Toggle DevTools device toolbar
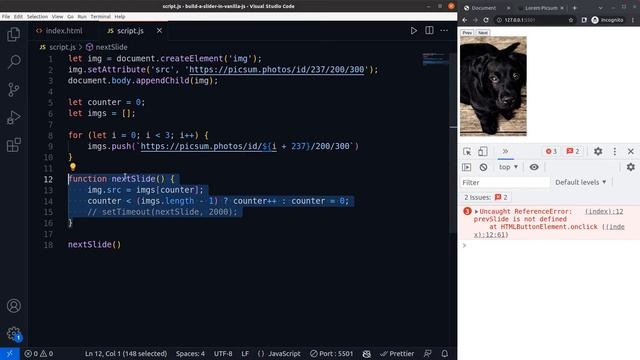Viewport: 640px width, 360px height. [482, 151]
